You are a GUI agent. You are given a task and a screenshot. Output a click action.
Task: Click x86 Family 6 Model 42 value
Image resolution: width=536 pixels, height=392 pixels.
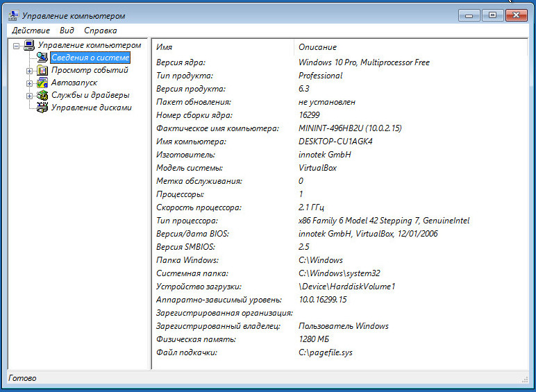(383, 221)
